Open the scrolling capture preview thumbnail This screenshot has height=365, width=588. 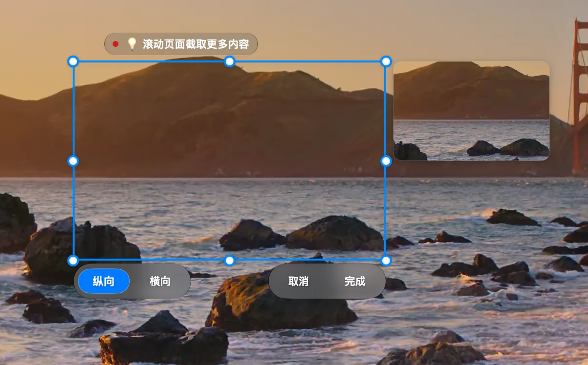471,111
